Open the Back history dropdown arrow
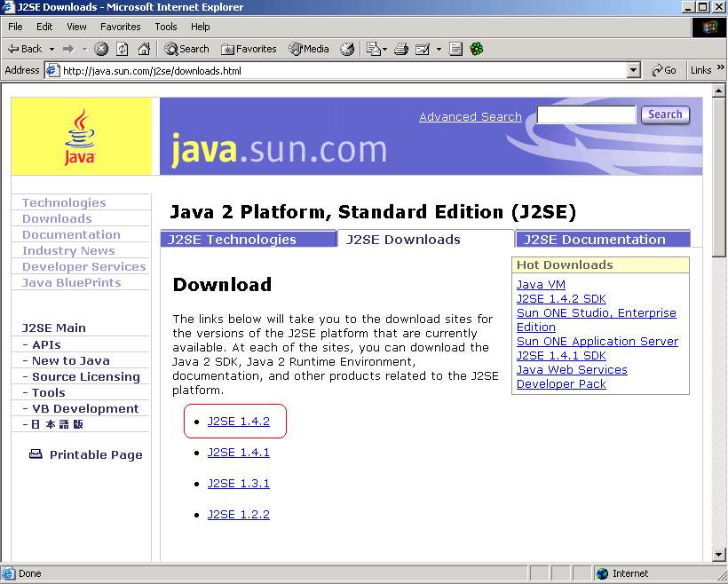This screenshot has height=584, width=728. coord(51,49)
